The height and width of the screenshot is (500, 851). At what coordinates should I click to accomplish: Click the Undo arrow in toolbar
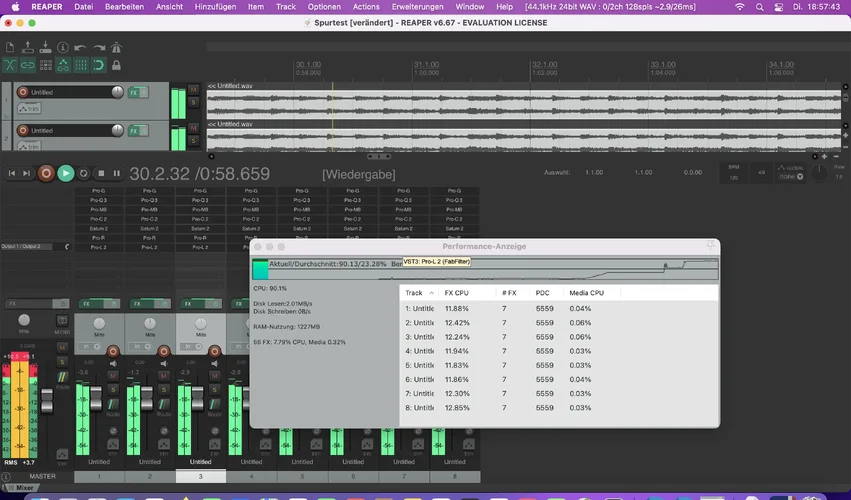(82, 47)
